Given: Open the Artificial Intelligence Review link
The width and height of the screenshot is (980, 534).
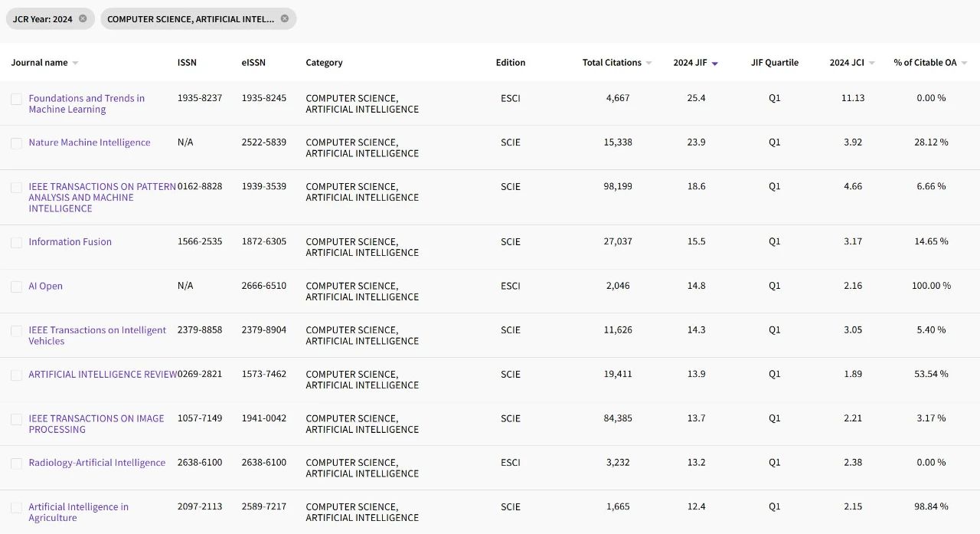Looking at the screenshot, I should pos(103,375).
